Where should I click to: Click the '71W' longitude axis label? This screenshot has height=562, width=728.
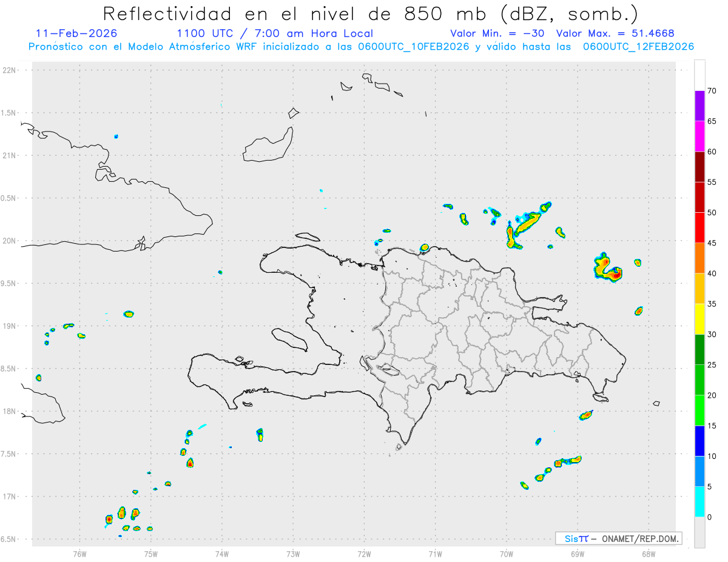click(435, 554)
